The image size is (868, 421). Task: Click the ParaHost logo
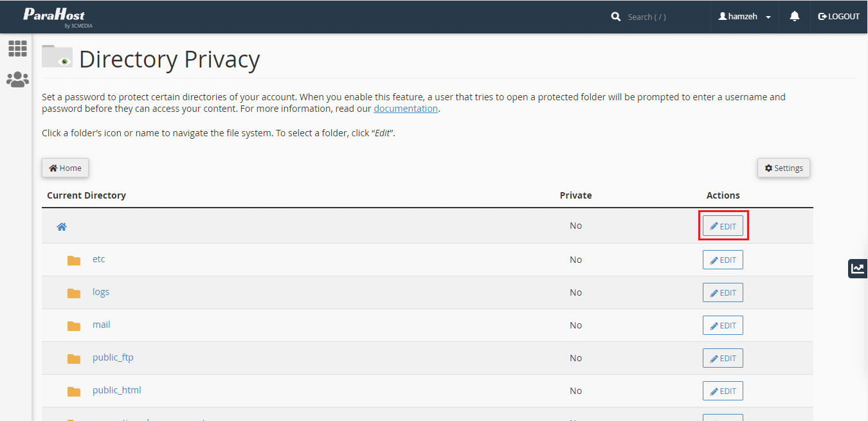tap(55, 17)
